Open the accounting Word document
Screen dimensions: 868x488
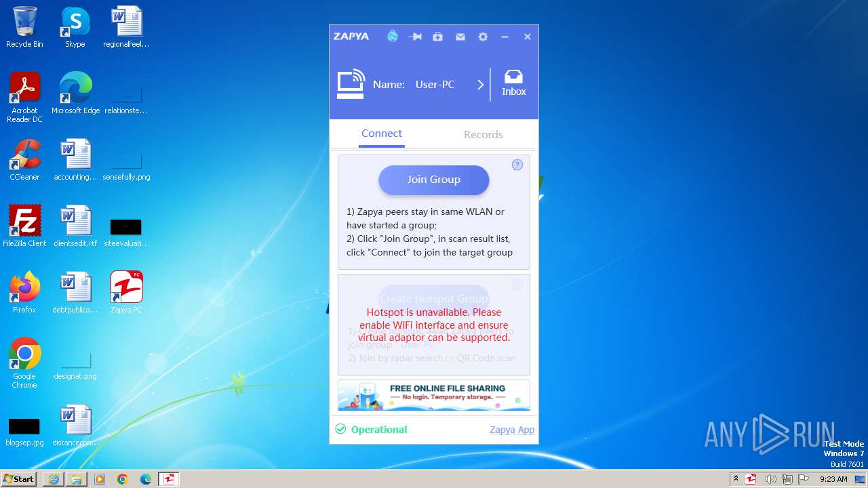click(75, 160)
